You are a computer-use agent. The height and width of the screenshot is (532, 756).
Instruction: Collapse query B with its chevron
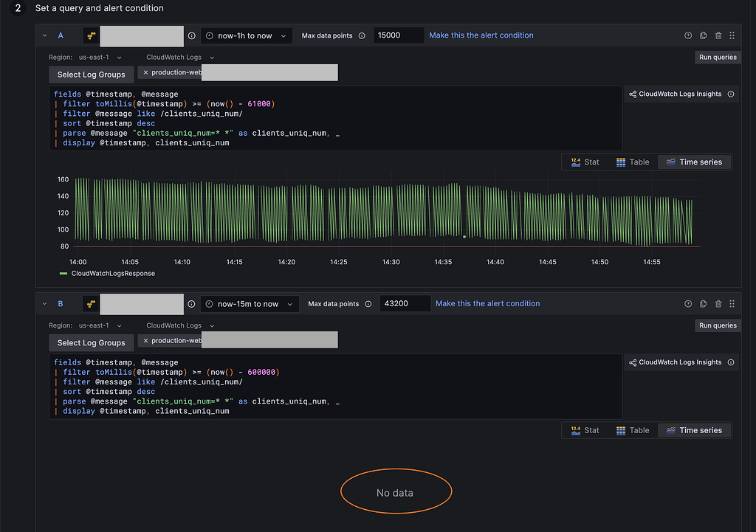pyautogui.click(x=44, y=304)
